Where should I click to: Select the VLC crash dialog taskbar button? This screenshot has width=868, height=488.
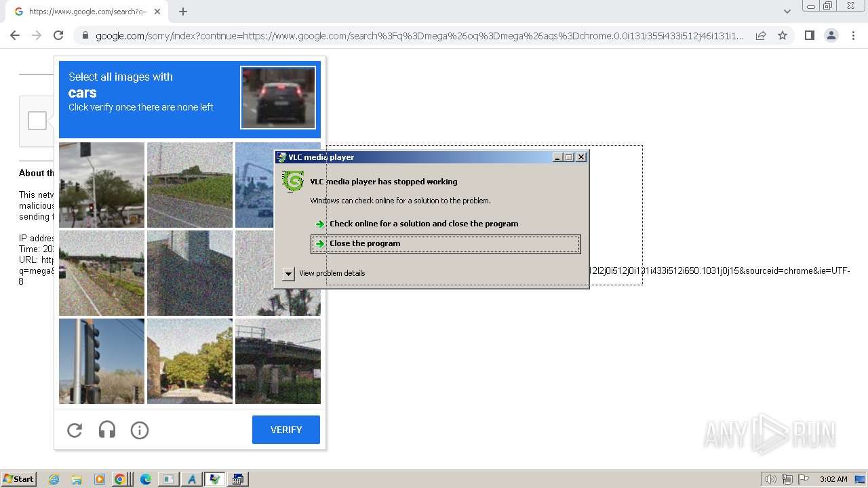click(215, 479)
